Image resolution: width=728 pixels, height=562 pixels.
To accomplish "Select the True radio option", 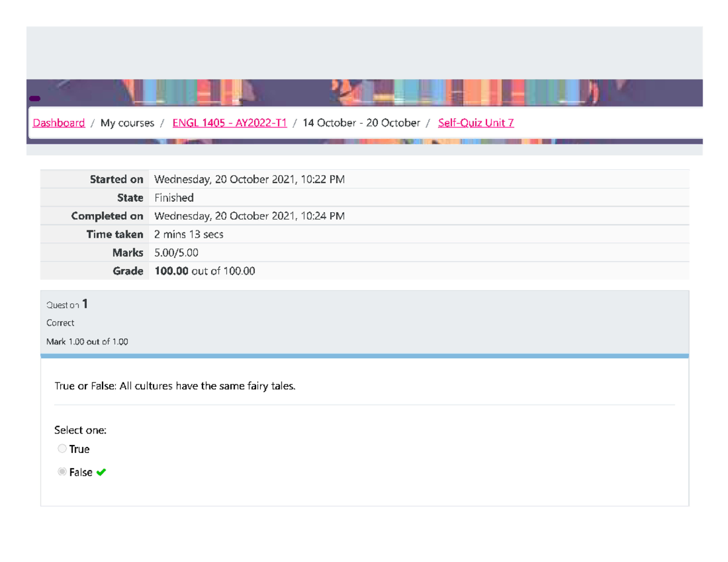I will (62, 449).
